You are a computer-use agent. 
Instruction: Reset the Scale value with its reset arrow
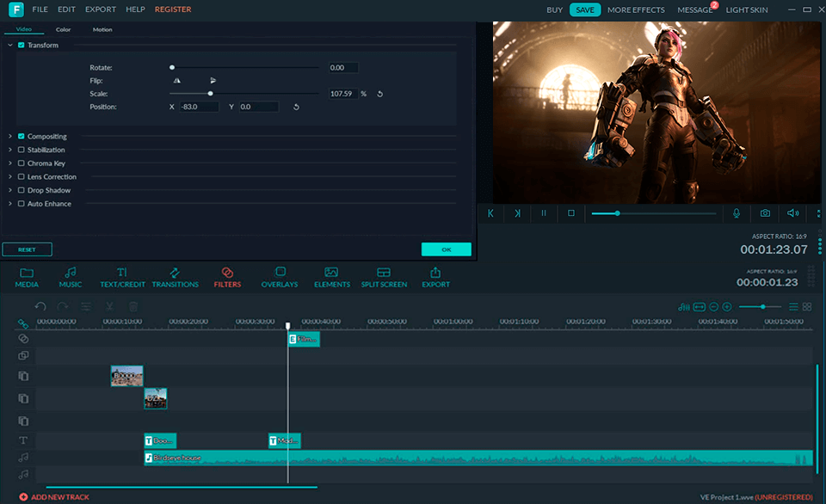tap(379, 94)
